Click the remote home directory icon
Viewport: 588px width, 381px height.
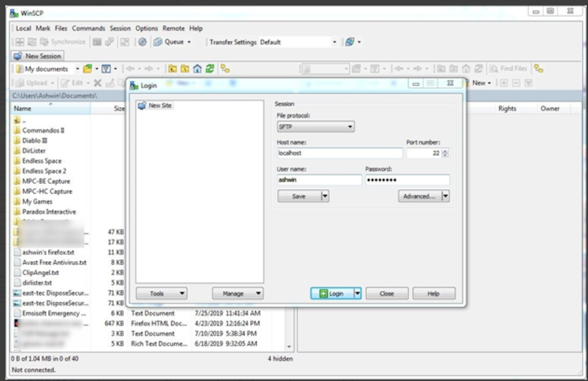pyautogui.click(x=466, y=68)
